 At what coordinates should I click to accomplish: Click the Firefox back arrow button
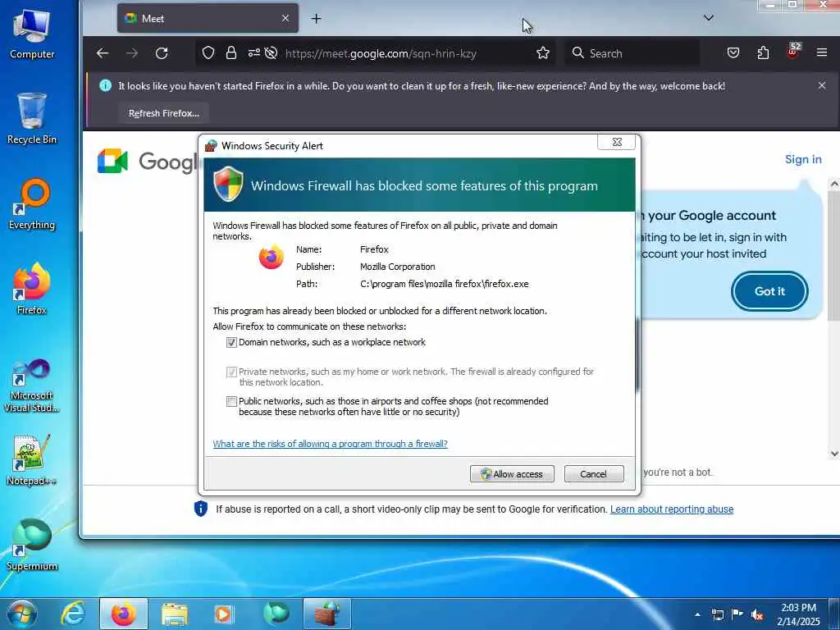click(103, 53)
